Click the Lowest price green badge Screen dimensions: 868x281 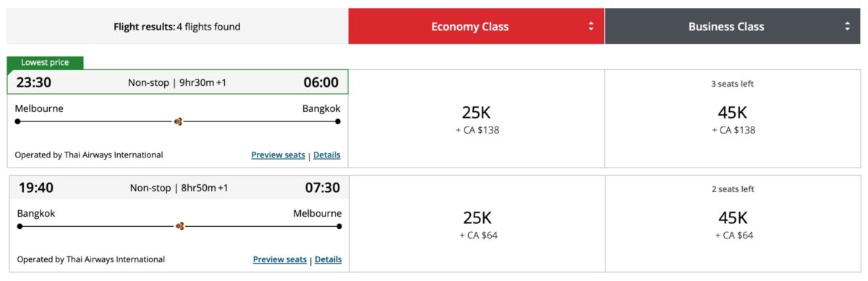click(x=45, y=63)
